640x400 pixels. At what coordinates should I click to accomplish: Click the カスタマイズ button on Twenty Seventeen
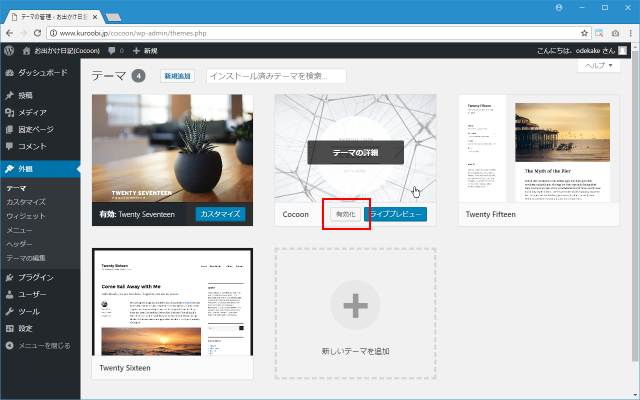click(220, 214)
